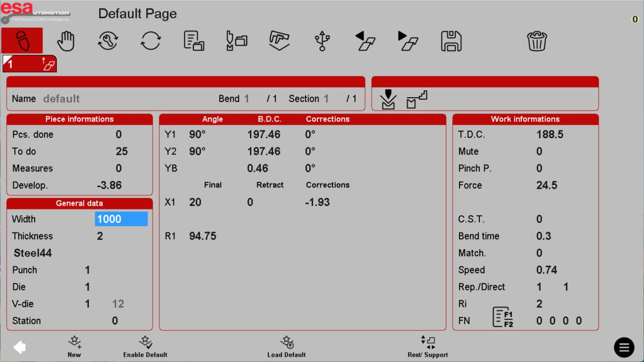Click the trash can delete icon
Image resolution: width=644 pixels, height=362 pixels.
[x=537, y=41]
